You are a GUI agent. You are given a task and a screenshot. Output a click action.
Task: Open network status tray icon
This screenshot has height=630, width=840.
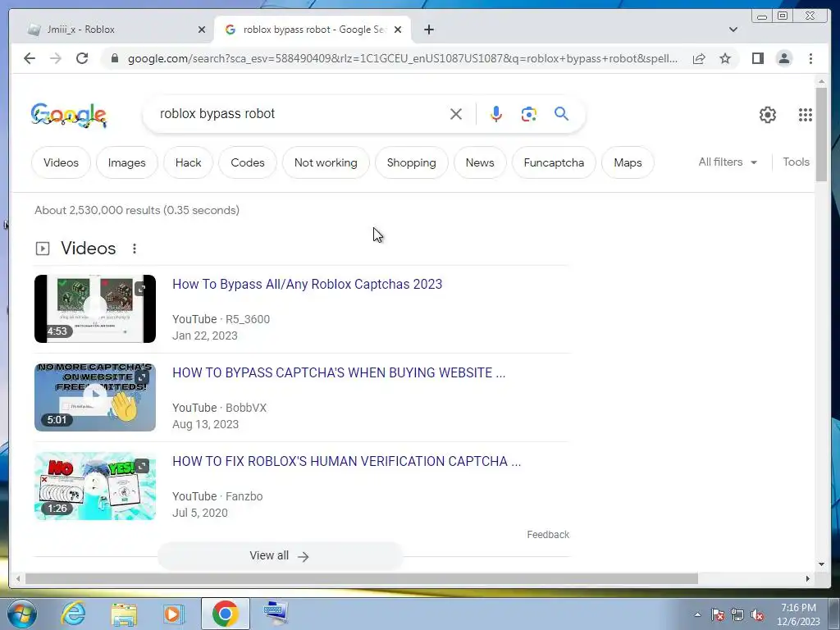coord(737,614)
